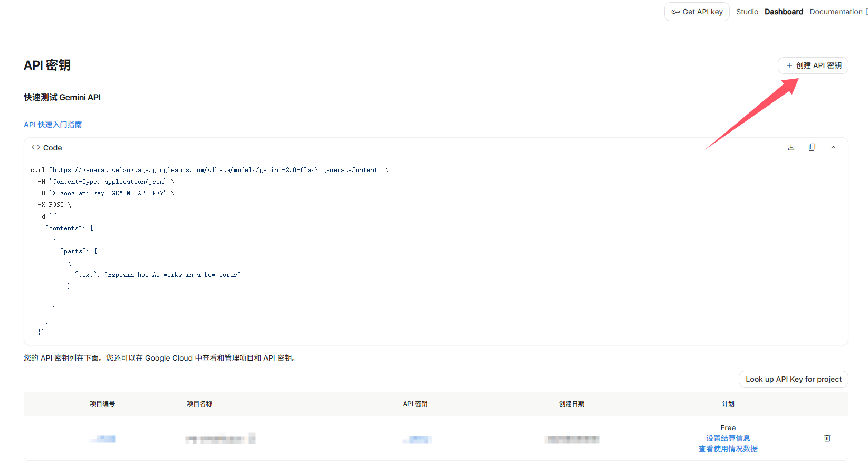Click the 项目编号 column header
Image resolution: width=868 pixels, height=471 pixels.
click(102, 404)
